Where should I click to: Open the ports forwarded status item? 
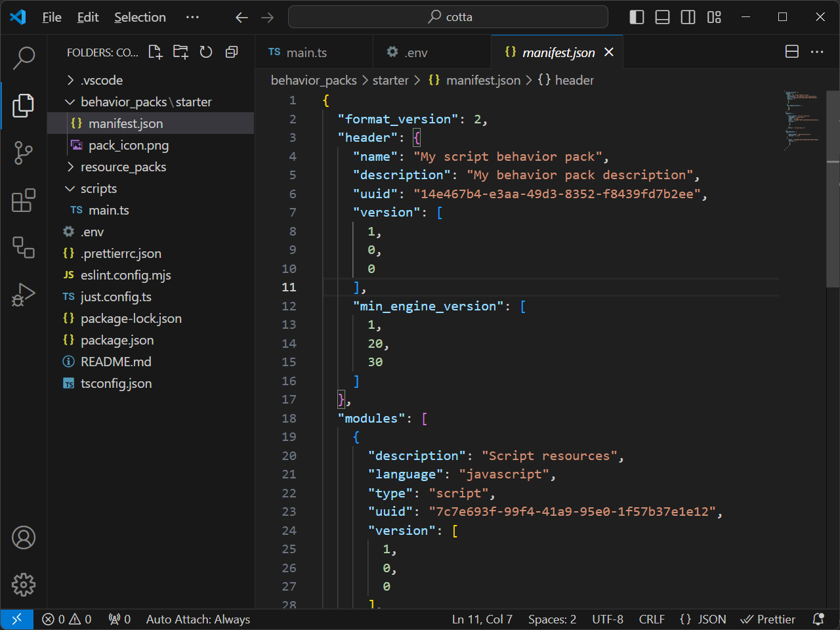pos(119,619)
